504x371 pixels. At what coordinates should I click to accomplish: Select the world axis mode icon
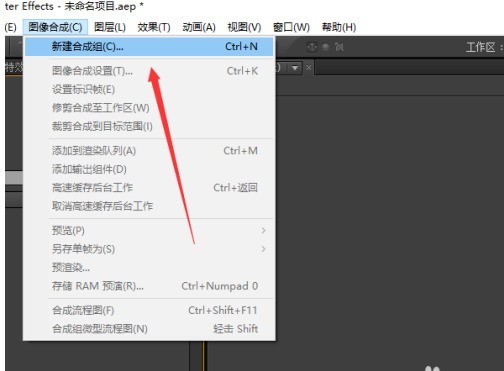click(326, 47)
